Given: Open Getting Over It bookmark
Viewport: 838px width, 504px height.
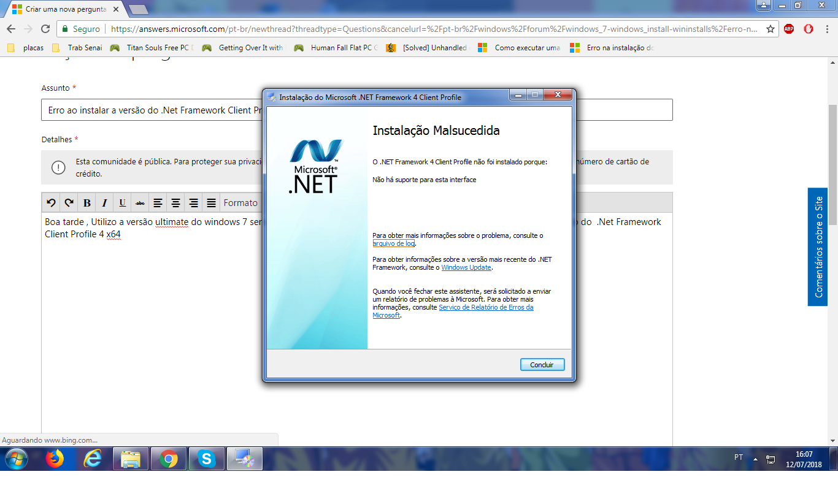Looking at the screenshot, I should click(244, 48).
